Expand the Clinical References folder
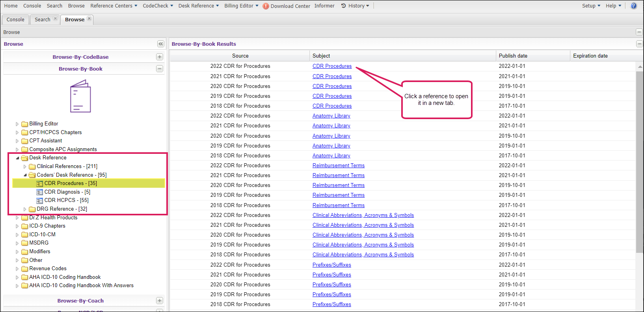This screenshot has width=644, height=312. click(x=25, y=166)
